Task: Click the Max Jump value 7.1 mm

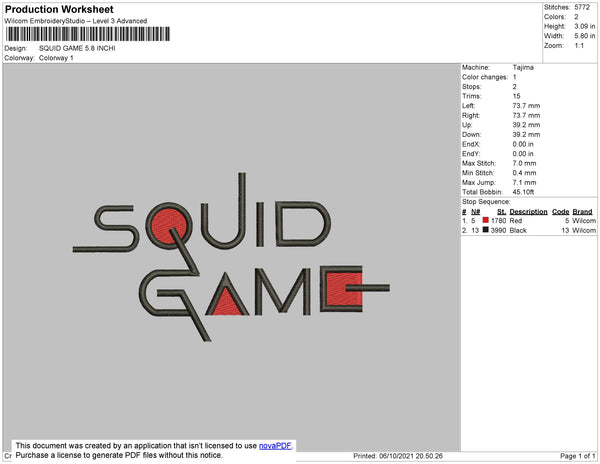Action: click(524, 182)
